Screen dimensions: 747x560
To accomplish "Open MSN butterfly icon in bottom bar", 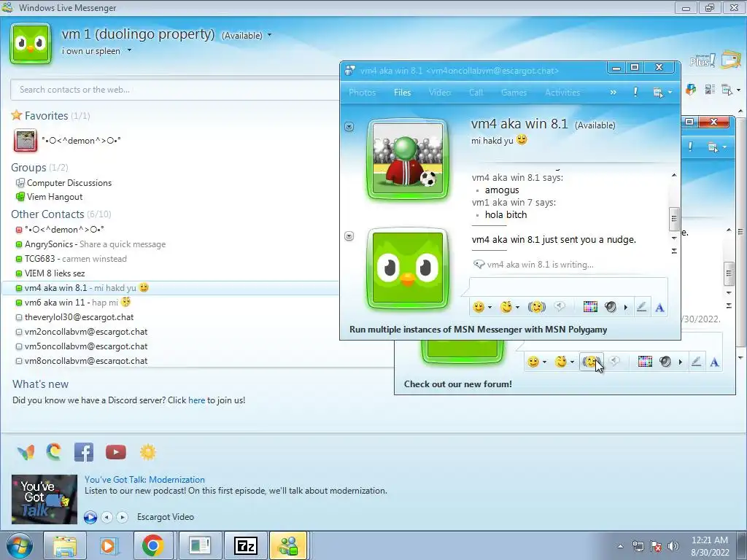I will click(x=26, y=452).
